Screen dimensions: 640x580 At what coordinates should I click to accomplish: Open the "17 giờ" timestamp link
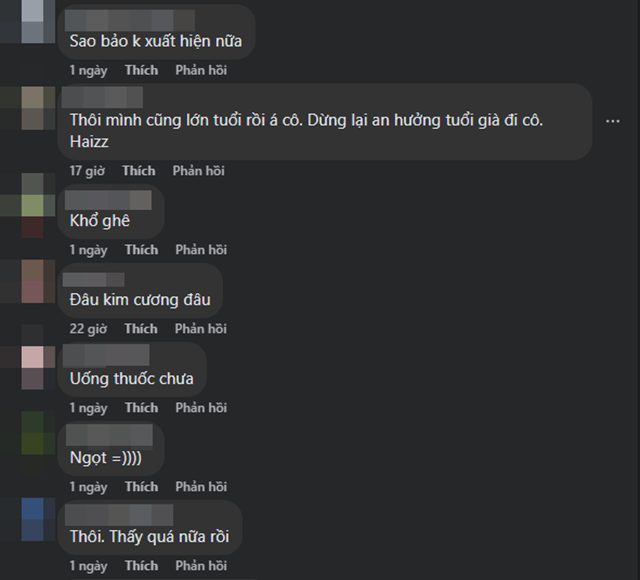(x=87, y=171)
